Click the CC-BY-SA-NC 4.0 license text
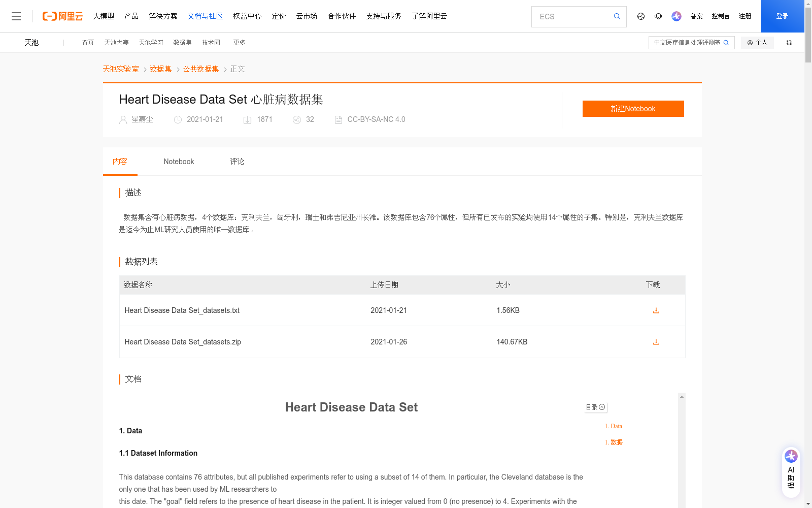 coord(376,119)
